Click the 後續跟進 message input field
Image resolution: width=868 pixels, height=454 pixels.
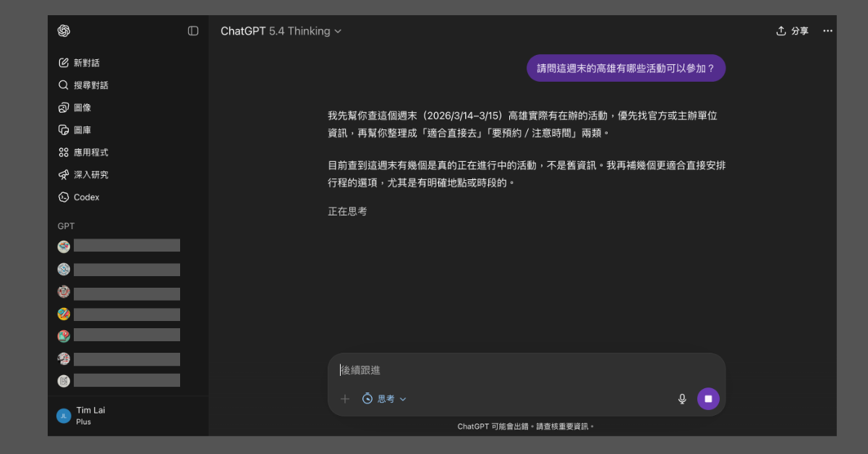pyautogui.click(x=506, y=370)
